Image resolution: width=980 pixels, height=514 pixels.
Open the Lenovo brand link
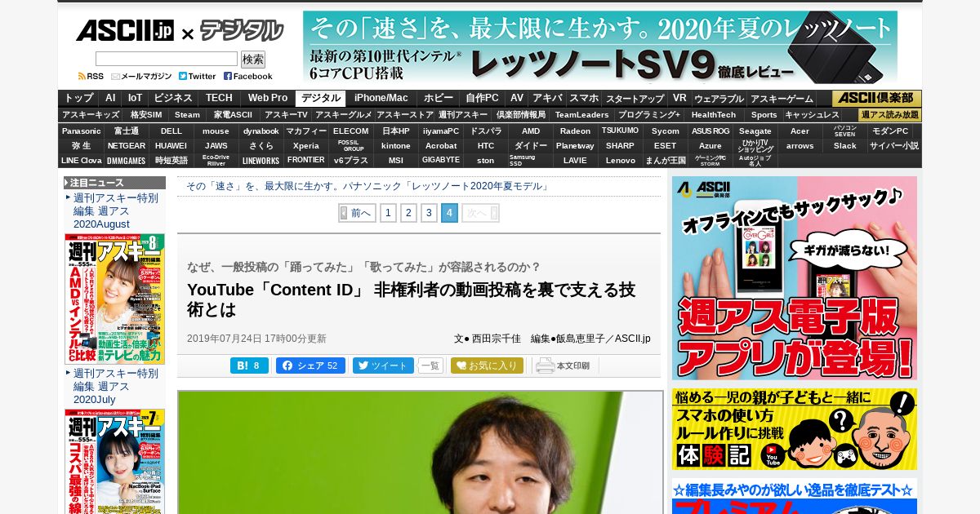(621, 161)
